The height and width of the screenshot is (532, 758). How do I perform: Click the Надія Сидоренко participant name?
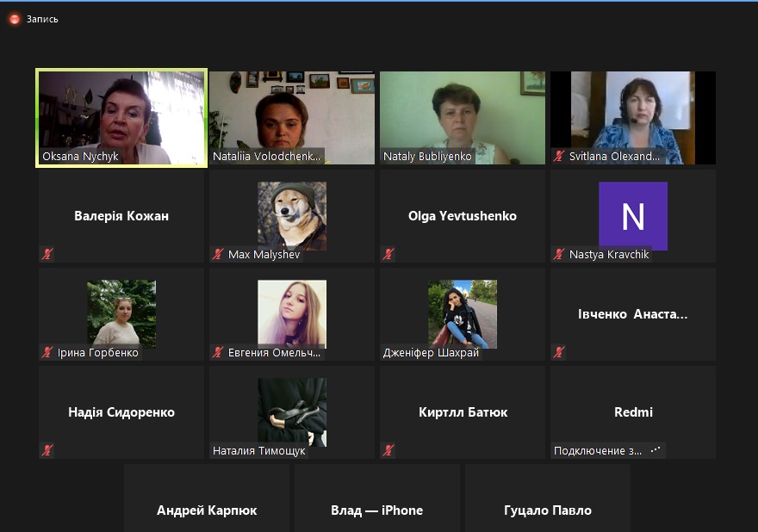121,412
